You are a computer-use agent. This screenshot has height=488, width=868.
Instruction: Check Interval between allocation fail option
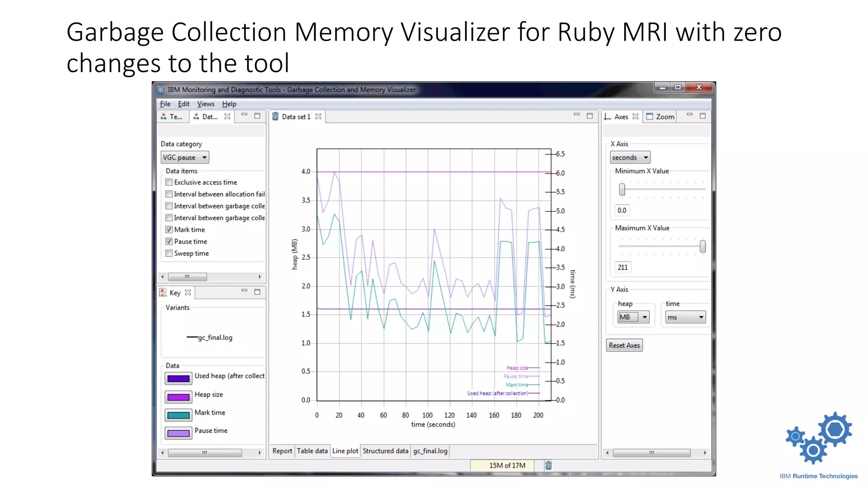(169, 194)
